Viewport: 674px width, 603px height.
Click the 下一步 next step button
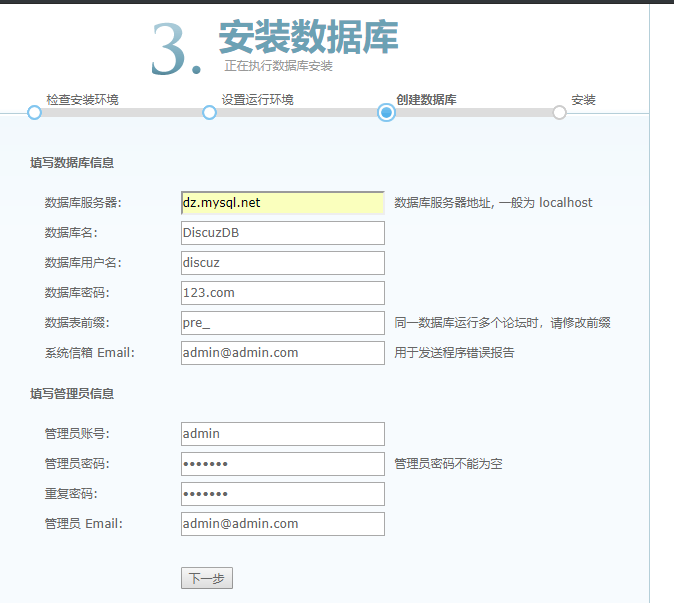pyautogui.click(x=207, y=578)
